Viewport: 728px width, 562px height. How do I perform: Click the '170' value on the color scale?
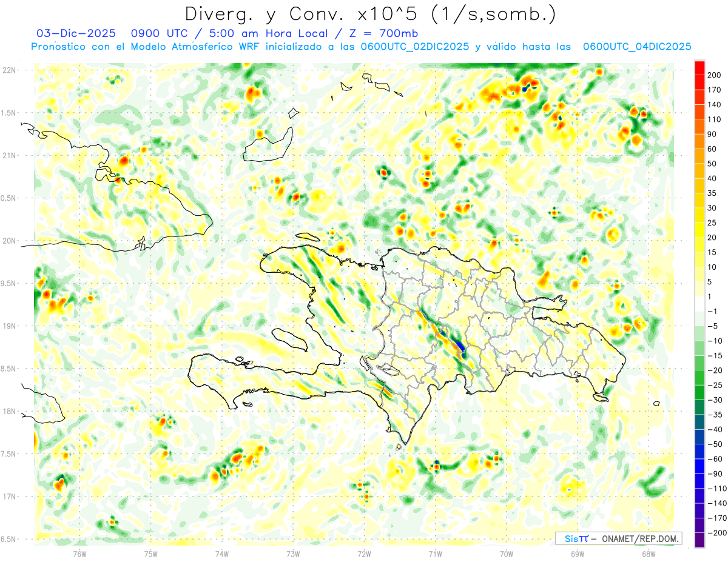[x=715, y=90]
